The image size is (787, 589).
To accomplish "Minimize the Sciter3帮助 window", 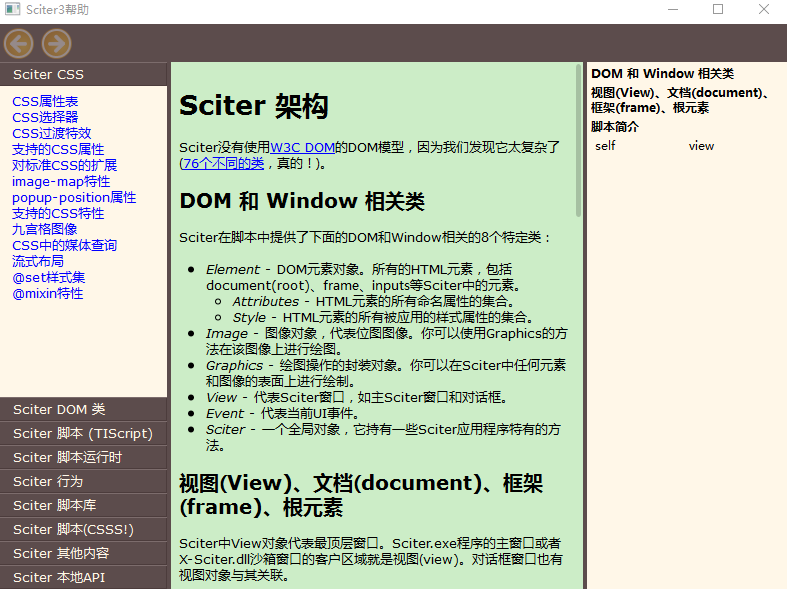I will pos(673,9).
